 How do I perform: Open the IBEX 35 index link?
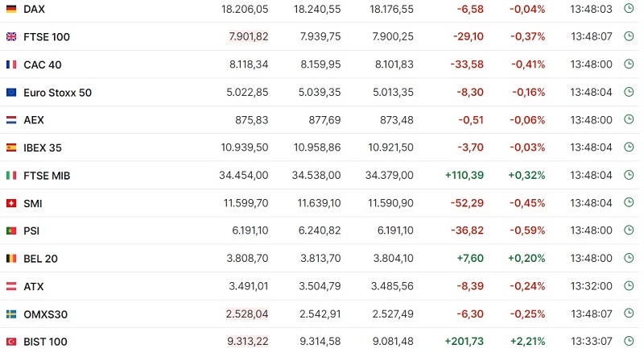[x=43, y=147]
